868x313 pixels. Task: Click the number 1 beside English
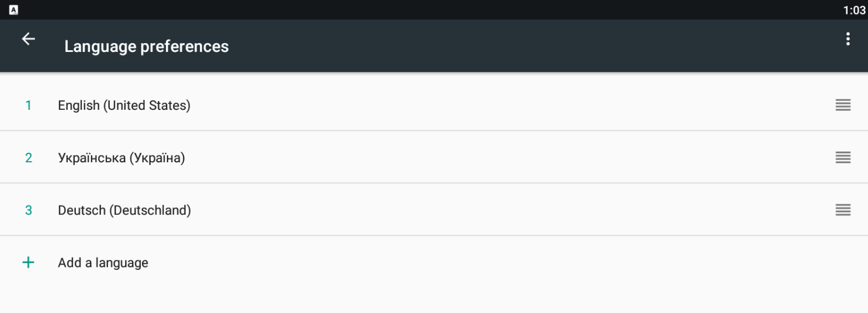(28, 106)
